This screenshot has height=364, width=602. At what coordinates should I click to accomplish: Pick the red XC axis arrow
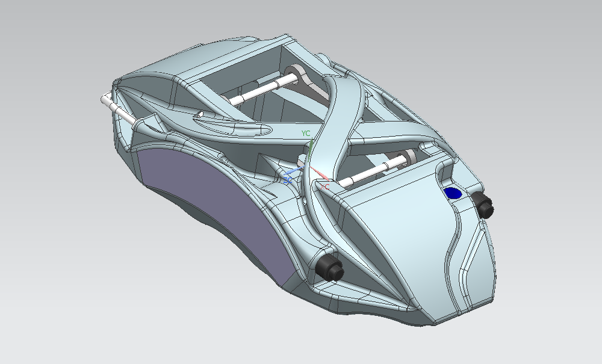(x=319, y=176)
